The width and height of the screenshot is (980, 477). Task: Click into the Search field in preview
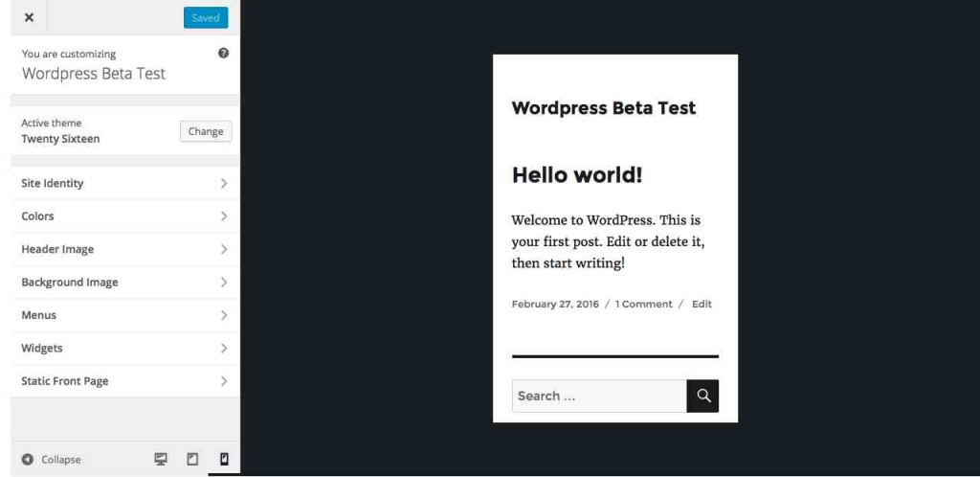599,396
